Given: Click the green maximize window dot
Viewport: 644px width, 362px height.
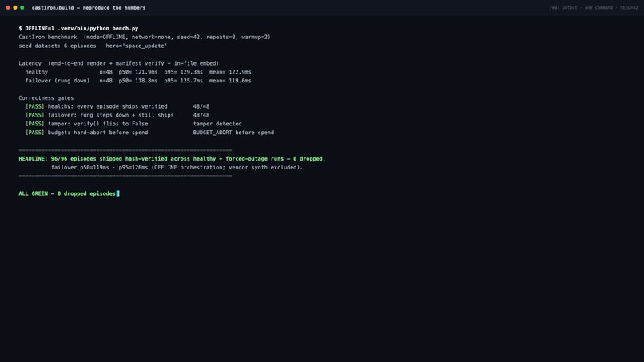Looking at the screenshot, I should (x=22, y=8).
